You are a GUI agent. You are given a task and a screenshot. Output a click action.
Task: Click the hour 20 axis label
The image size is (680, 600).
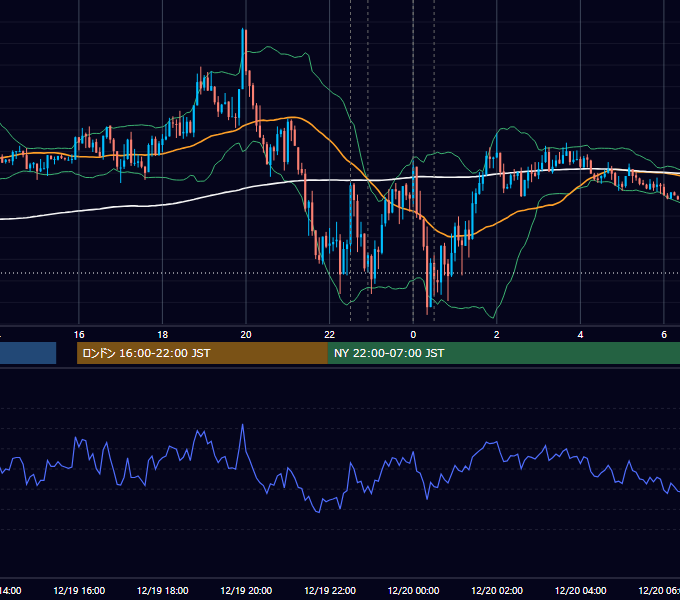246,335
